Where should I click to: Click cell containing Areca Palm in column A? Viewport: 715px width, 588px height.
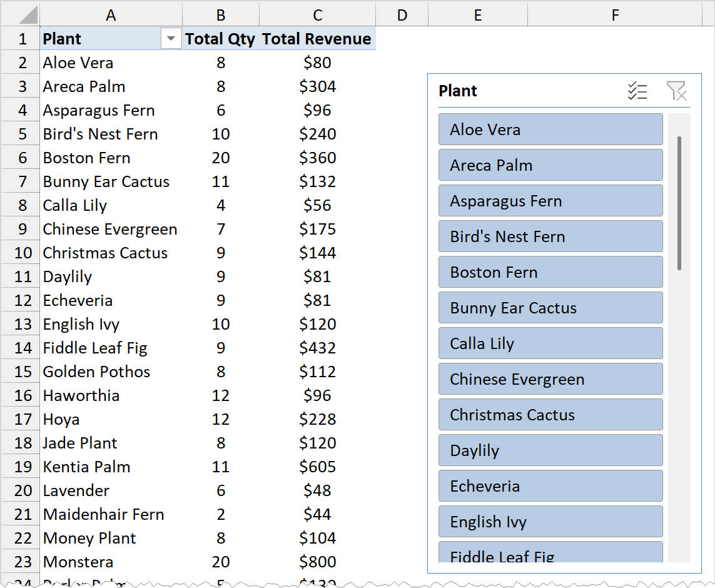(111, 86)
